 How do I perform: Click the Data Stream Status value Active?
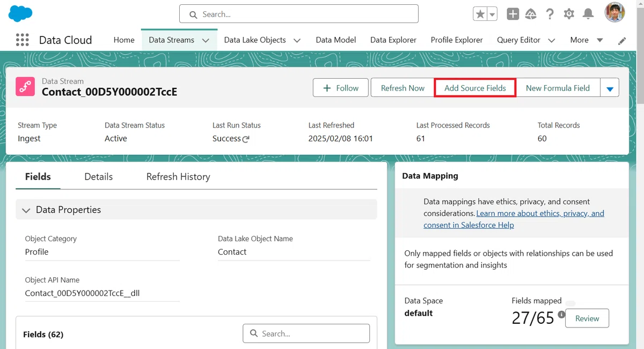point(116,138)
